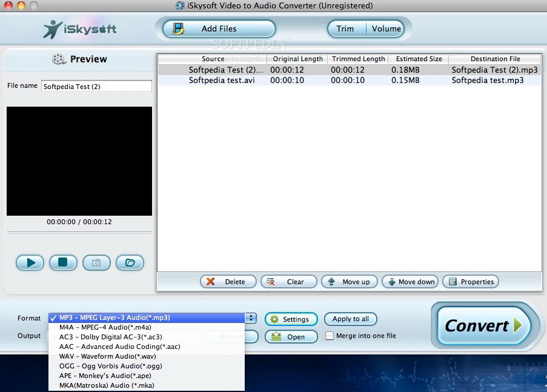547x392 pixels.
Task: Start conversion with Convert button
Action: (x=484, y=325)
